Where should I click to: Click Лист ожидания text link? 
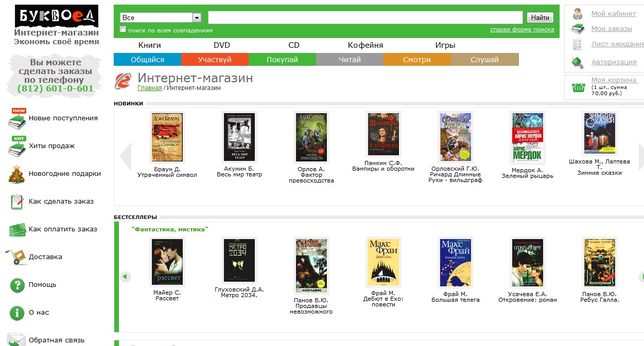617,44
